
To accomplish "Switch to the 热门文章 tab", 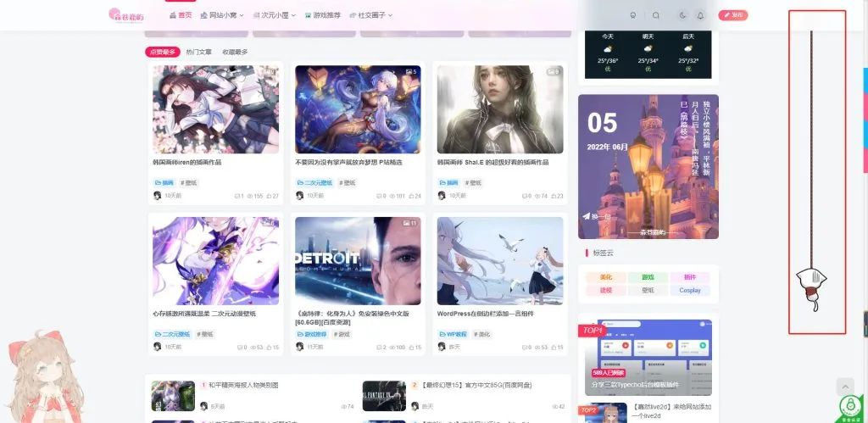I will (x=199, y=52).
